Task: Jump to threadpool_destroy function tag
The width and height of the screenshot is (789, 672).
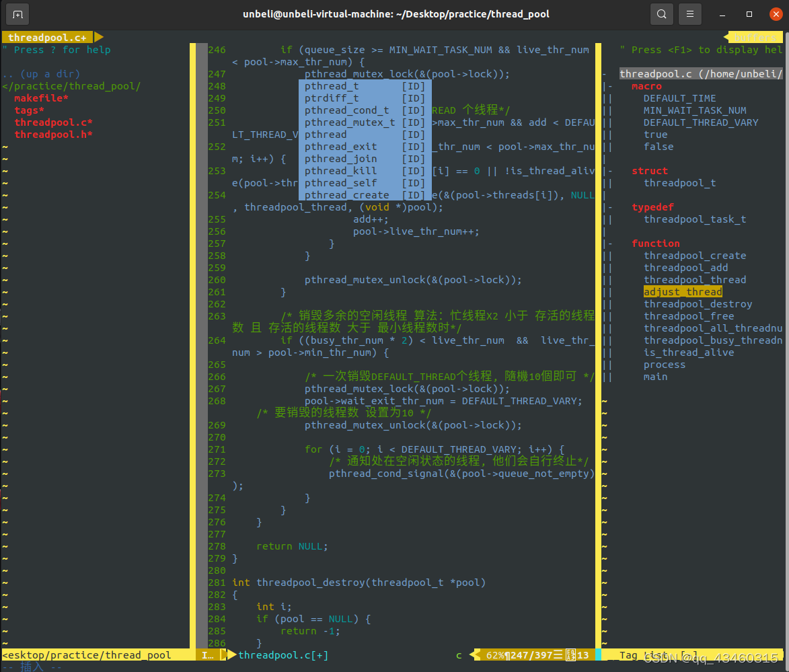Action: (x=698, y=303)
